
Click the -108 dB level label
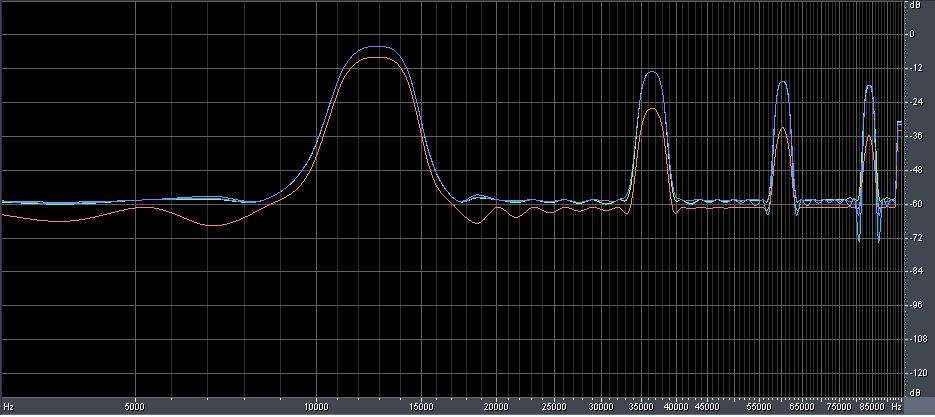917,339
